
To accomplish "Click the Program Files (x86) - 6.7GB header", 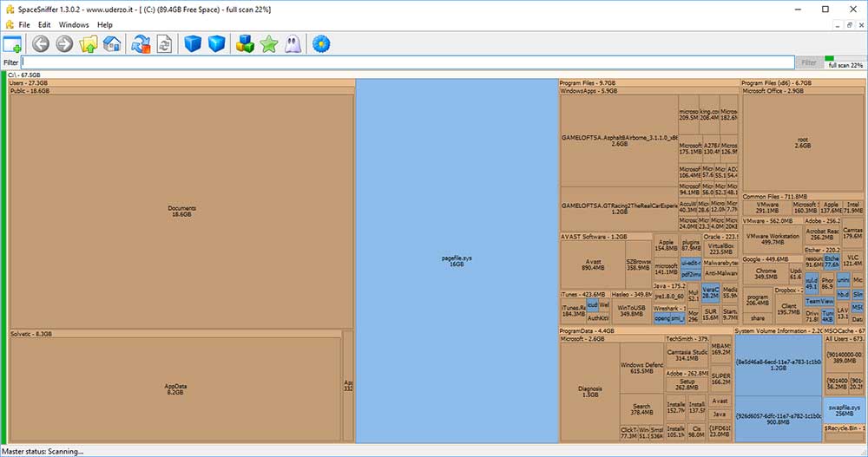I will [803, 82].
